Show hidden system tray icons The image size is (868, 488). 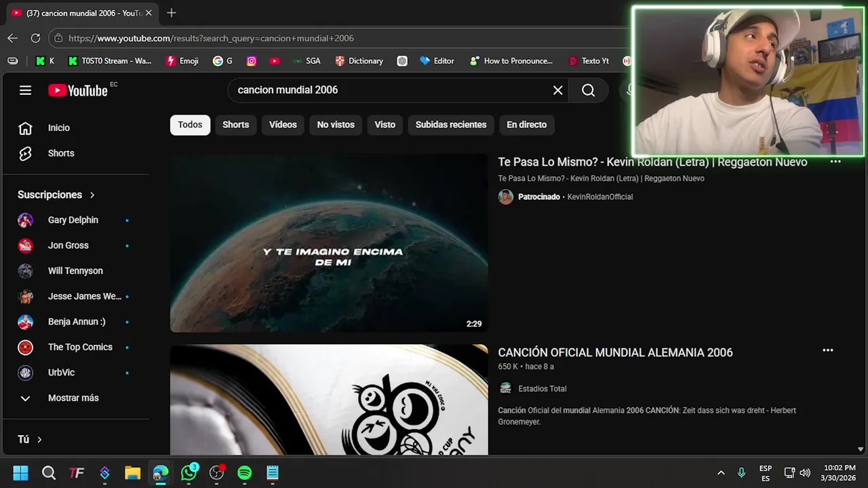tap(721, 472)
